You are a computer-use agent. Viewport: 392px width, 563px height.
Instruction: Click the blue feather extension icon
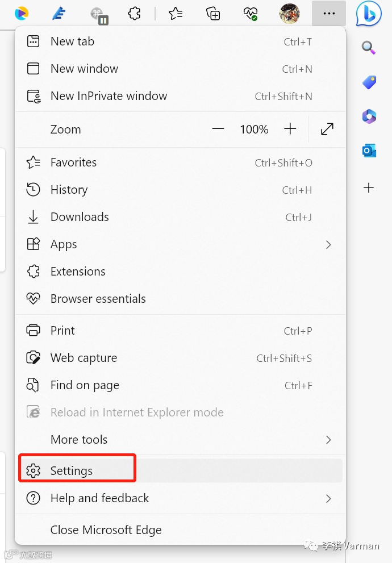click(59, 14)
